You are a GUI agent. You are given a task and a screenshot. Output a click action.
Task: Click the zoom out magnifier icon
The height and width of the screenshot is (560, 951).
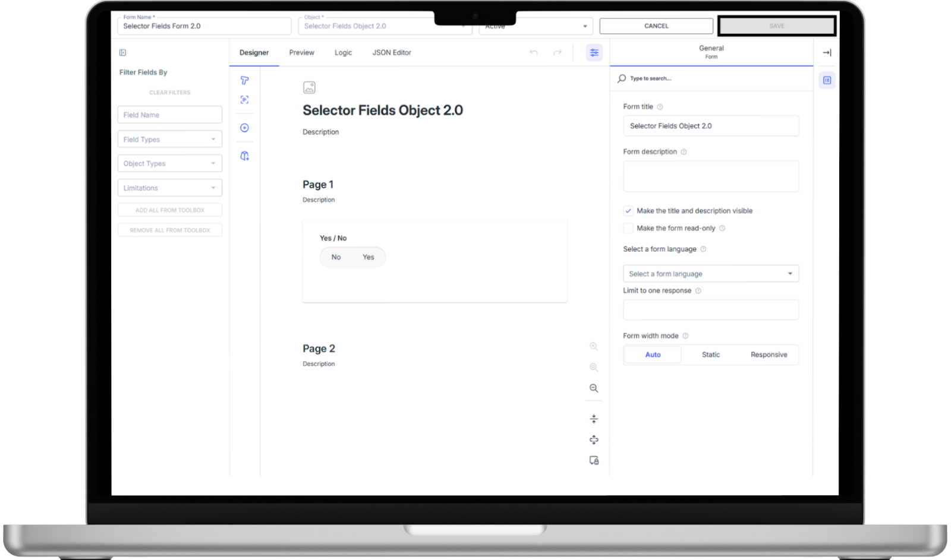pyautogui.click(x=593, y=388)
